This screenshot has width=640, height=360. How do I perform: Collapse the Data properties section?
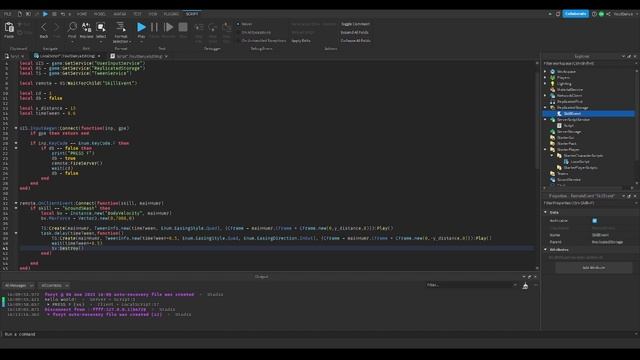(x=546, y=212)
